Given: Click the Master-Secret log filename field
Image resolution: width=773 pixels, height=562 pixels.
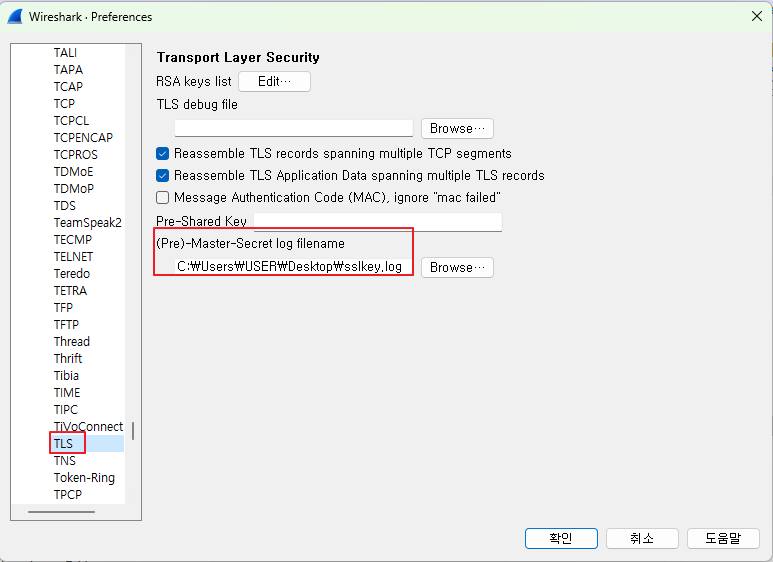Looking at the screenshot, I should click(x=293, y=267).
